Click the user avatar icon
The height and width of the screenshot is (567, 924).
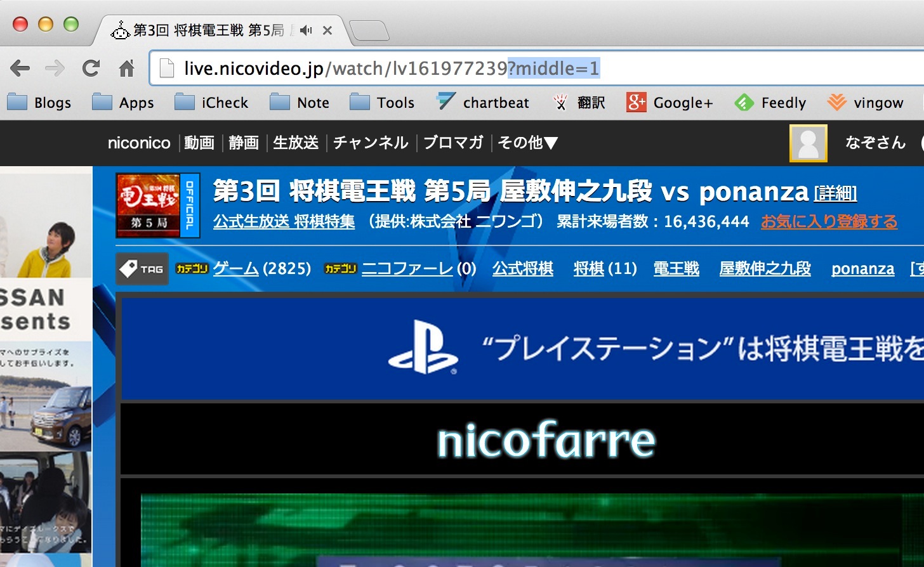[x=808, y=143]
